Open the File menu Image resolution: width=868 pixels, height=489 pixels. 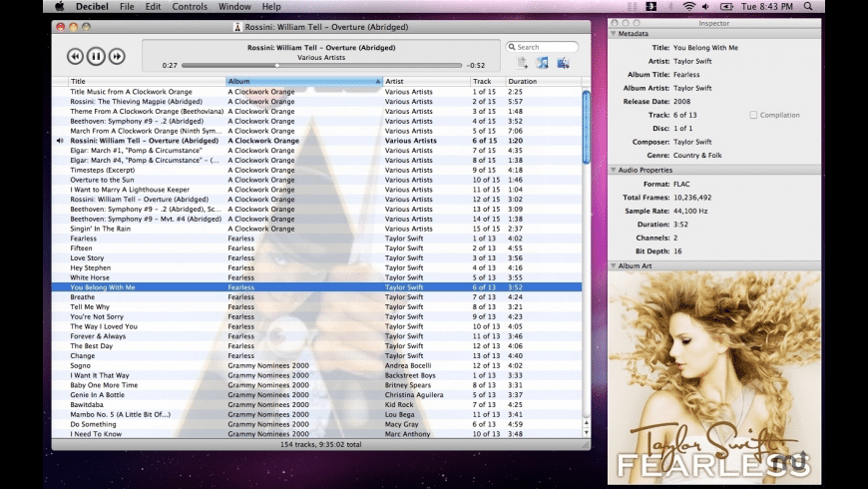pos(127,7)
